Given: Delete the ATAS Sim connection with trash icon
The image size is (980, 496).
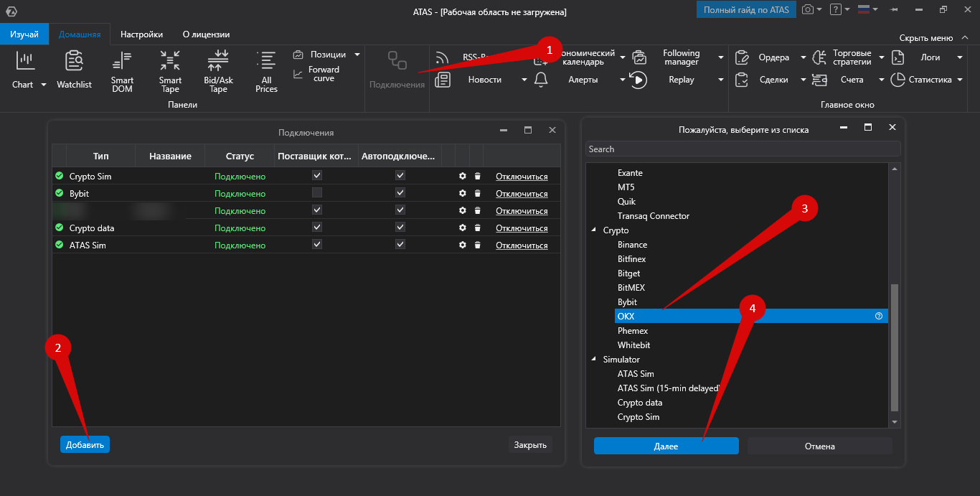Looking at the screenshot, I should (x=477, y=245).
